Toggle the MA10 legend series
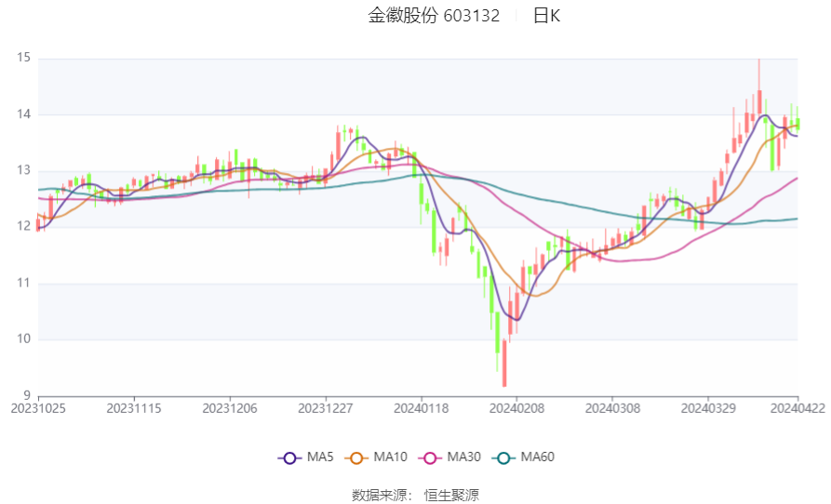Screen dimensions: 831x504 [x=376, y=458]
